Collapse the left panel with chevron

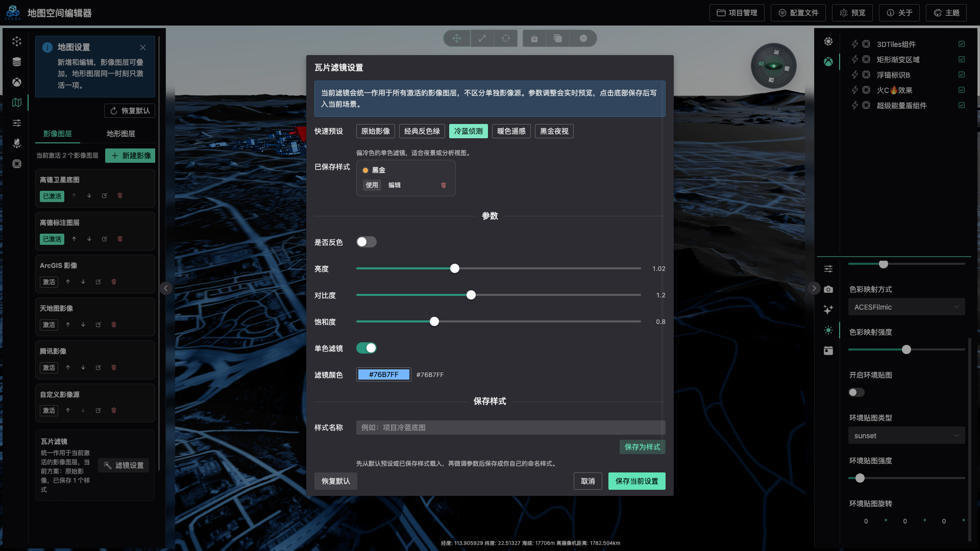[x=165, y=288]
